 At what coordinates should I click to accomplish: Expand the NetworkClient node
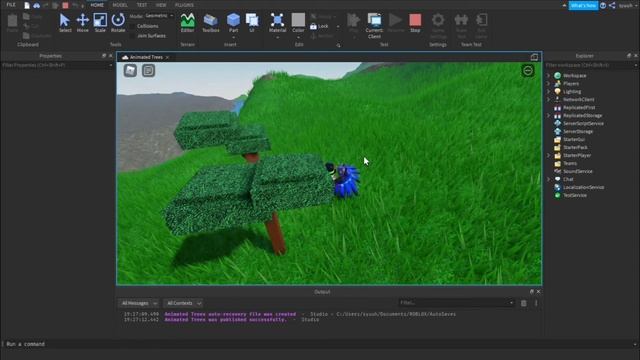click(x=548, y=100)
